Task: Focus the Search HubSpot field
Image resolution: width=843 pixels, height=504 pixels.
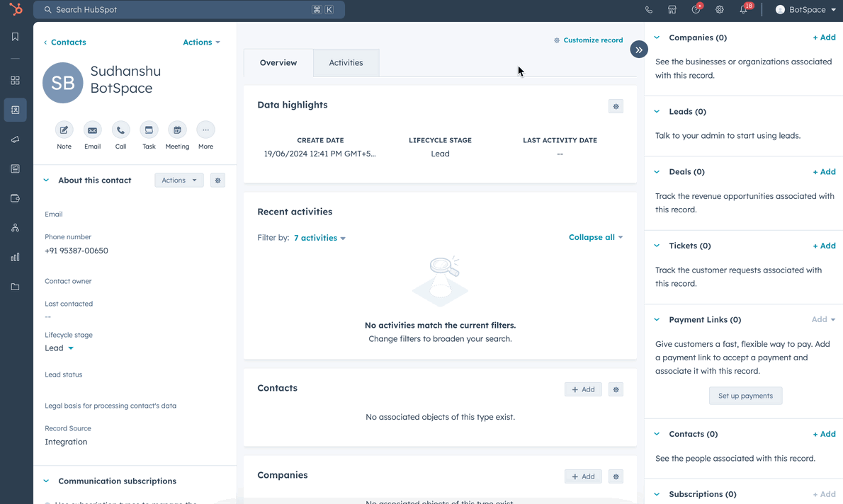Action: click(188, 10)
